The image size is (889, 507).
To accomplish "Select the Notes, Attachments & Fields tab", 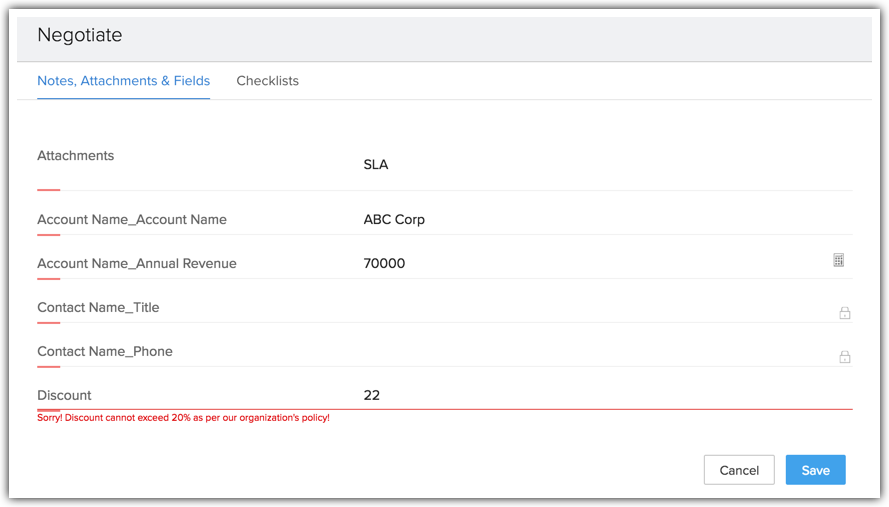I will point(123,81).
